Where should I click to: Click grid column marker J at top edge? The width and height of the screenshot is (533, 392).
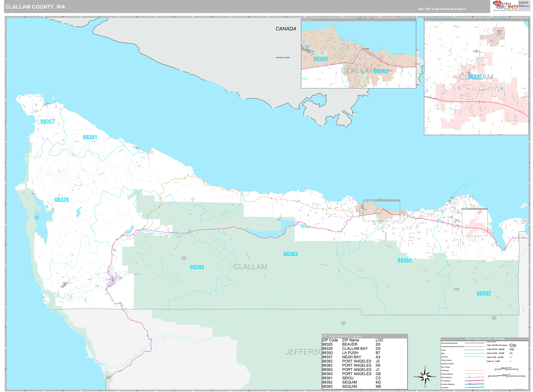(x=361, y=17)
